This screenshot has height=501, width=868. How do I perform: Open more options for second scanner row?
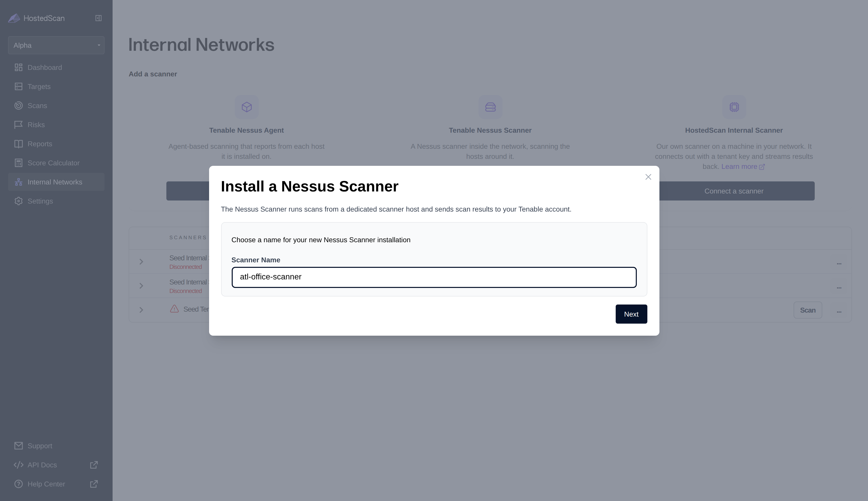839,287
